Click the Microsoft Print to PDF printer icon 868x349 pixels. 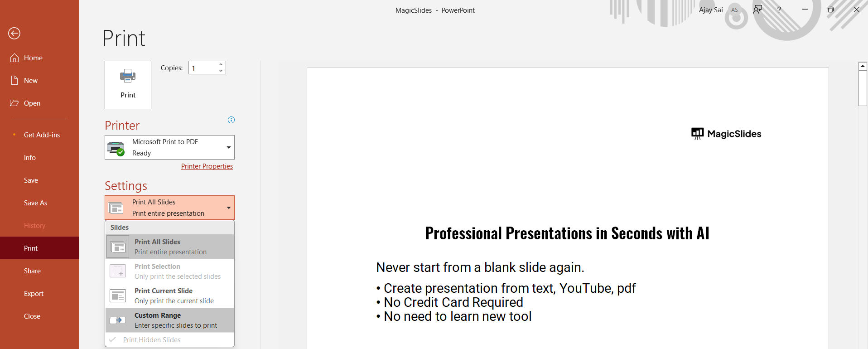pyautogui.click(x=116, y=148)
